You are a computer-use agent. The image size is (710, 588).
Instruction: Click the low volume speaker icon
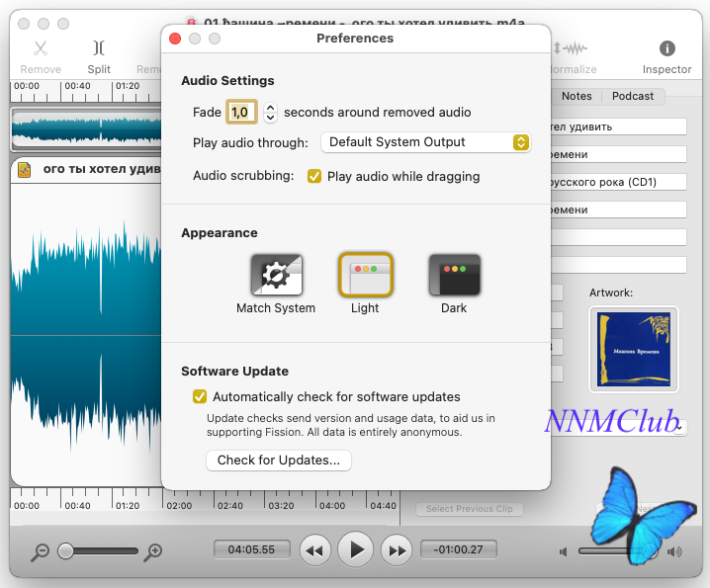tap(564, 551)
